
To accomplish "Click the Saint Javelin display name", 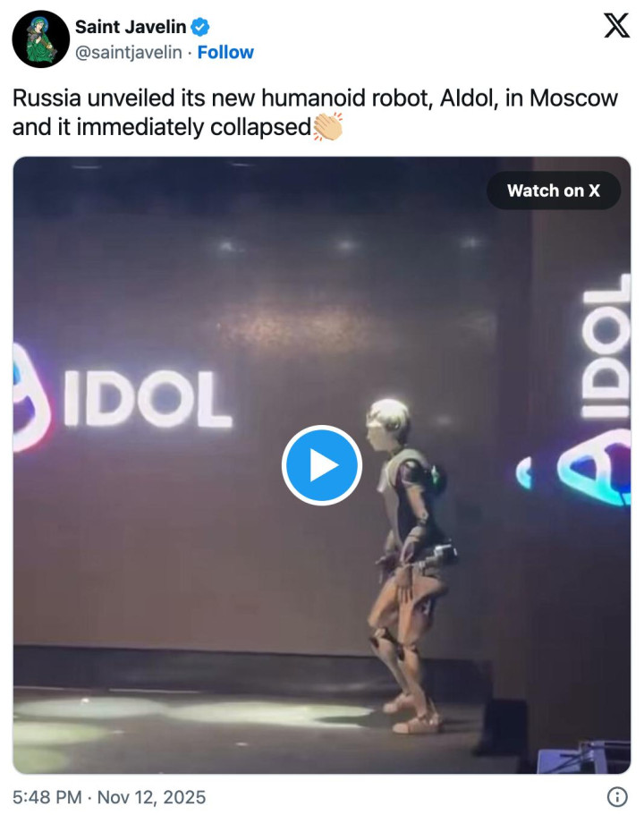I will tap(131, 27).
